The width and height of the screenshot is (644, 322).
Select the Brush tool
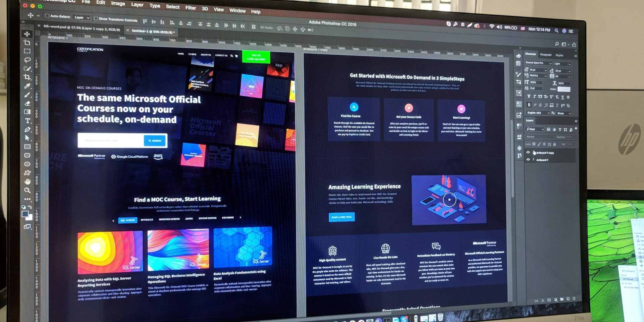27,95
